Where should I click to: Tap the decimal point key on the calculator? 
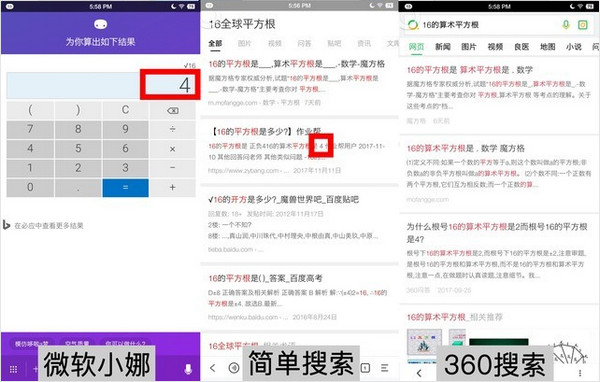click(78, 188)
